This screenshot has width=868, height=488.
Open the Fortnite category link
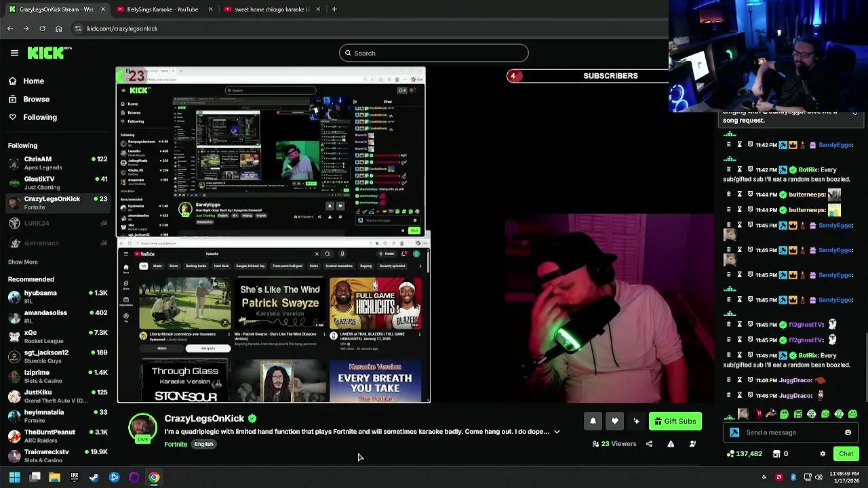[x=176, y=445]
